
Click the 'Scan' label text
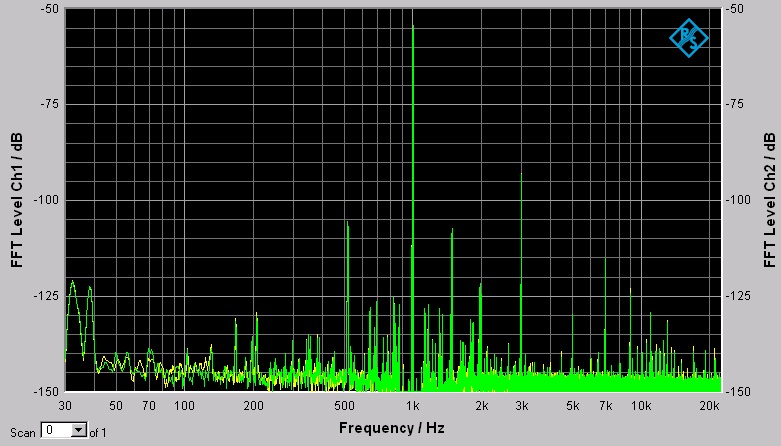[22, 432]
